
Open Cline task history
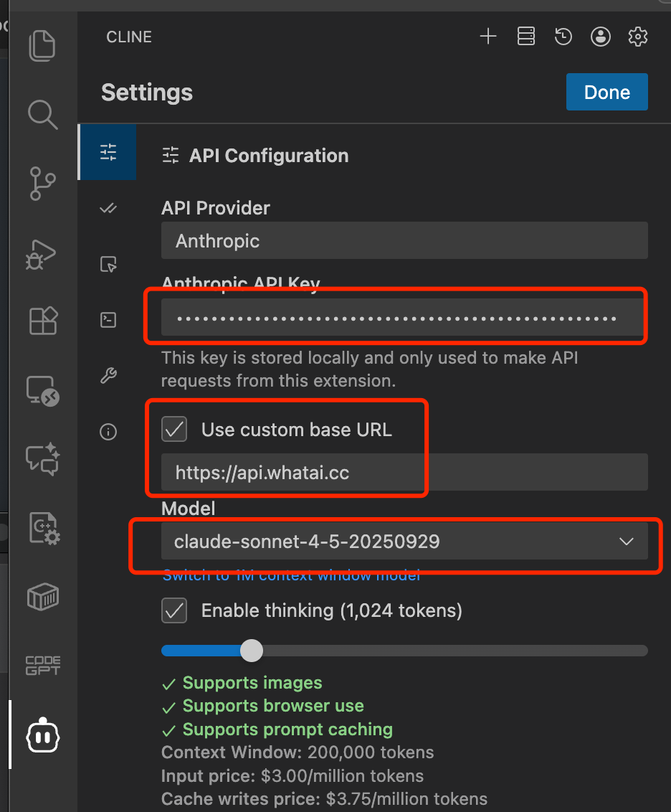(x=563, y=37)
